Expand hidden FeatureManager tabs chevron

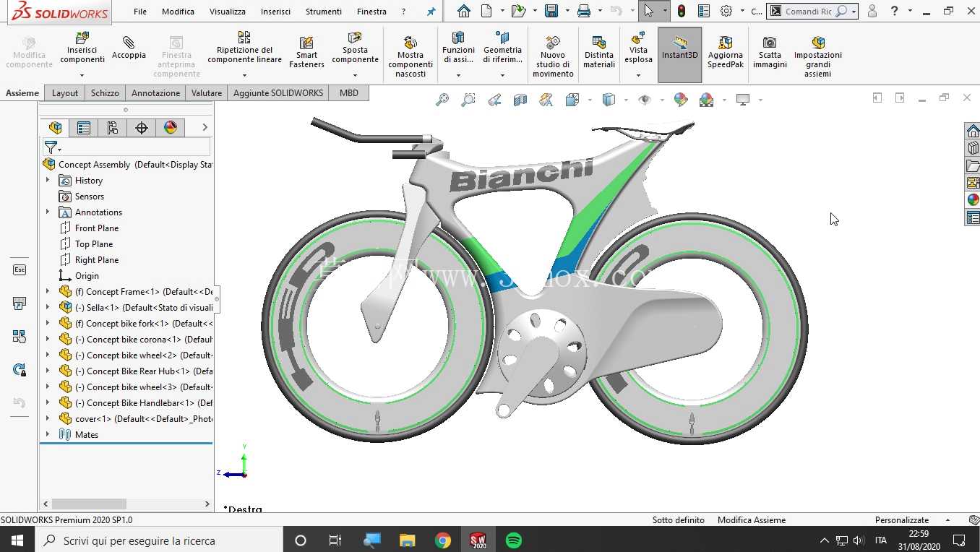(x=205, y=128)
